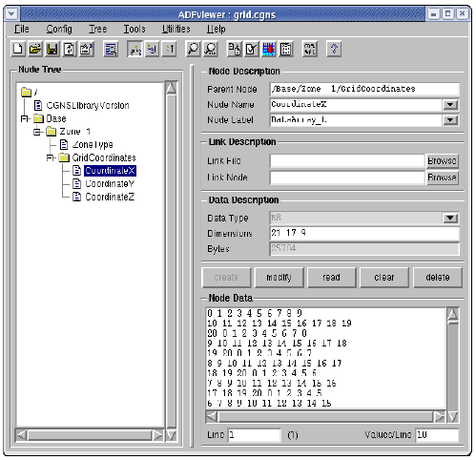
Task: Click the Link File input field
Action: click(x=347, y=161)
